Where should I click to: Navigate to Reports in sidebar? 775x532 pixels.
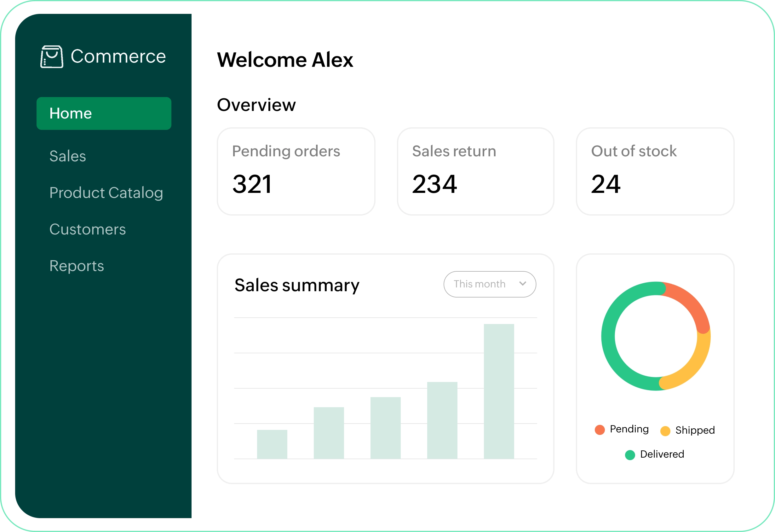[77, 266]
